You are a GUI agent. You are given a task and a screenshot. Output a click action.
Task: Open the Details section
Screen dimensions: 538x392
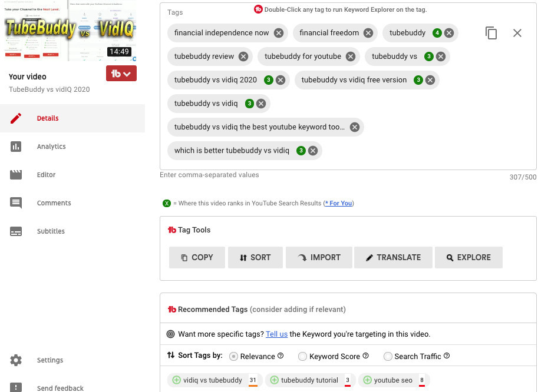tap(72, 118)
